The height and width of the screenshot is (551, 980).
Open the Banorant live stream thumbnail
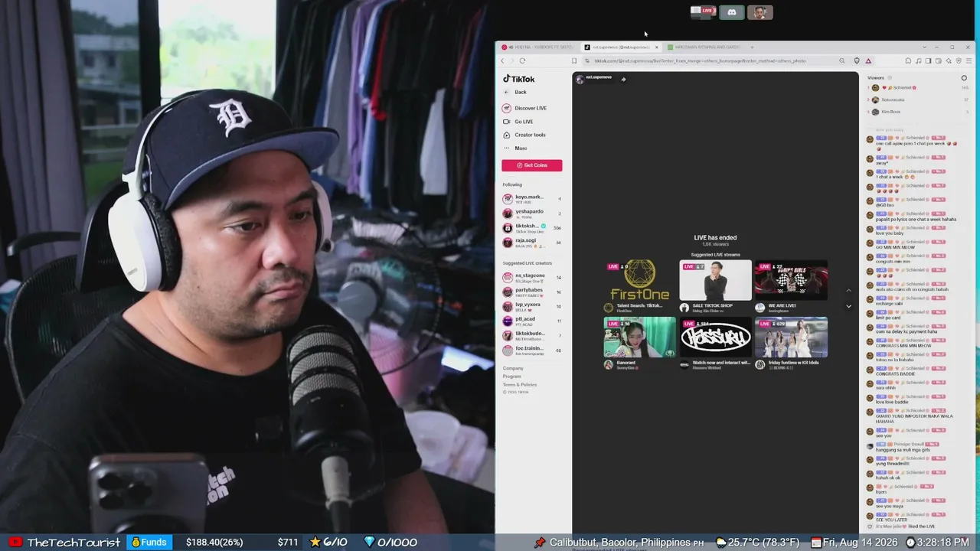point(640,337)
